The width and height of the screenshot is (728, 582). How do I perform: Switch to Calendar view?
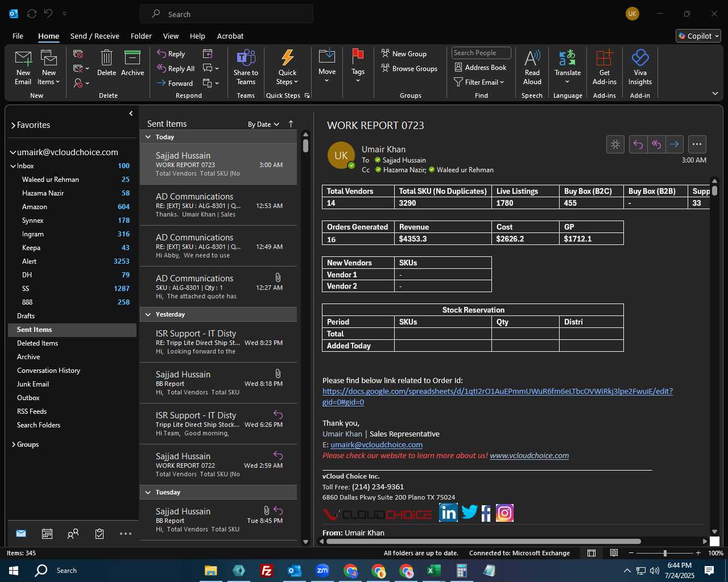47,534
